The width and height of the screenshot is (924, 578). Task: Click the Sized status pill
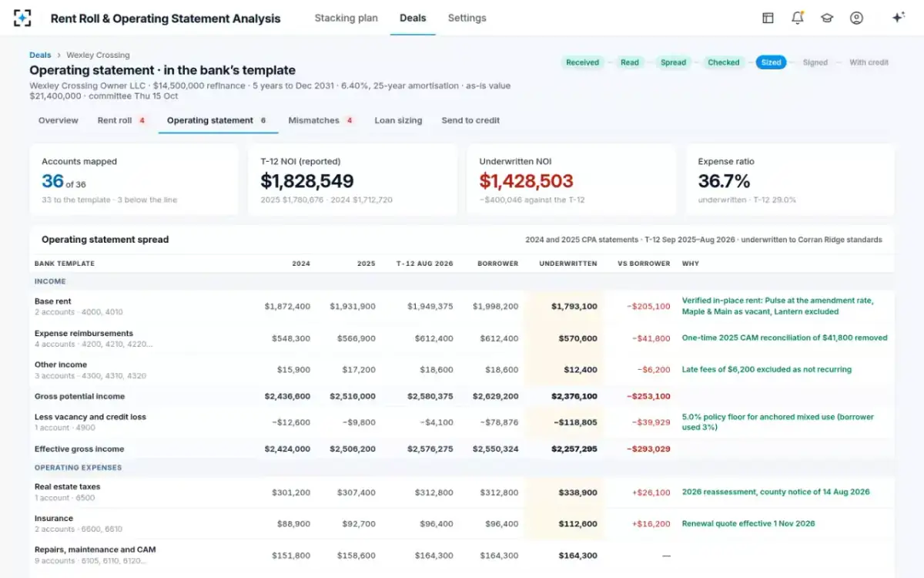point(771,62)
